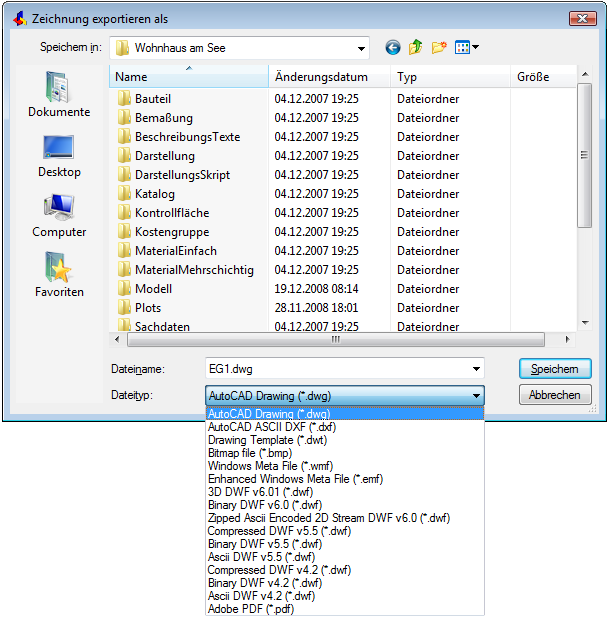Create a new folder
Image resolution: width=609 pixels, height=618 pixels.
pyautogui.click(x=439, y=48)
